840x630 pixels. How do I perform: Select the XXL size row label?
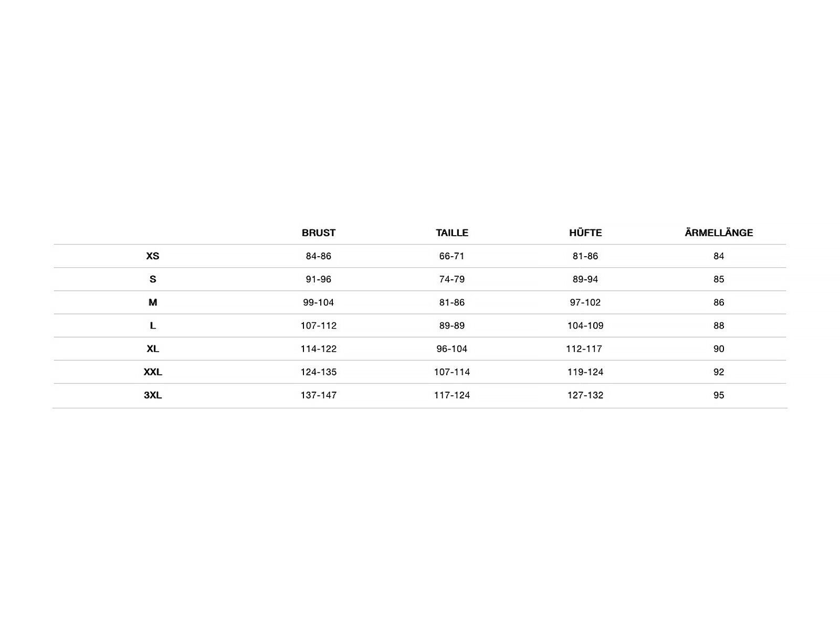click(x=153, y=372)
